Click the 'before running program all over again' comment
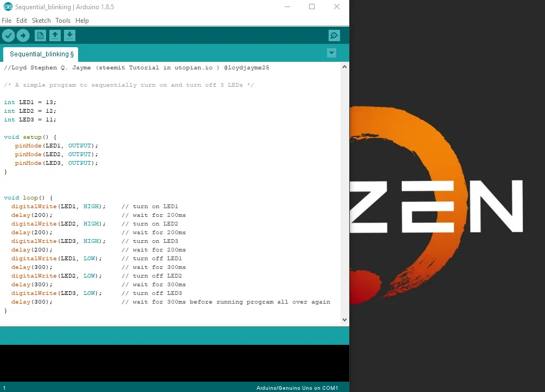 click(x=260, y=303)
